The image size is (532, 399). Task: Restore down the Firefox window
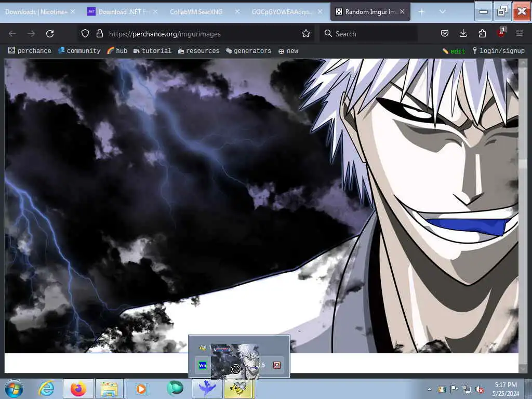point(502,12)
